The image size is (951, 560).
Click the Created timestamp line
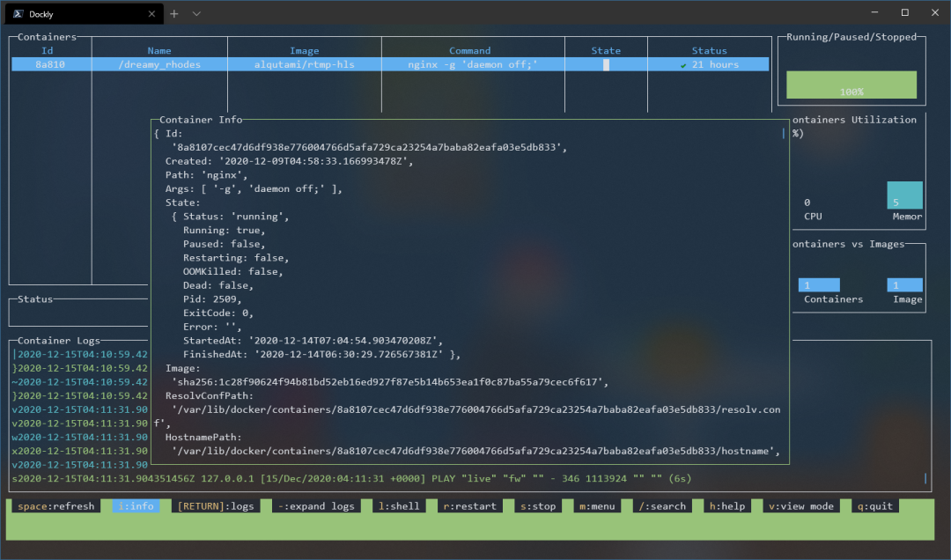290,161
